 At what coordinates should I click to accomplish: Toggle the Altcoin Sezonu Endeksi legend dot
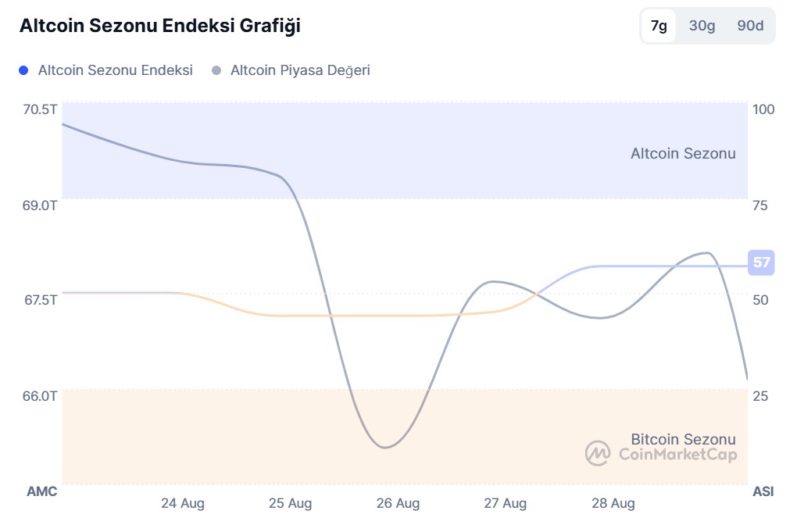(23, 70)
